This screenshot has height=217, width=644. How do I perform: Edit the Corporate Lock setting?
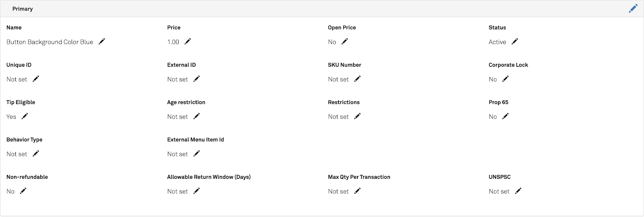(x=506, y=79)
